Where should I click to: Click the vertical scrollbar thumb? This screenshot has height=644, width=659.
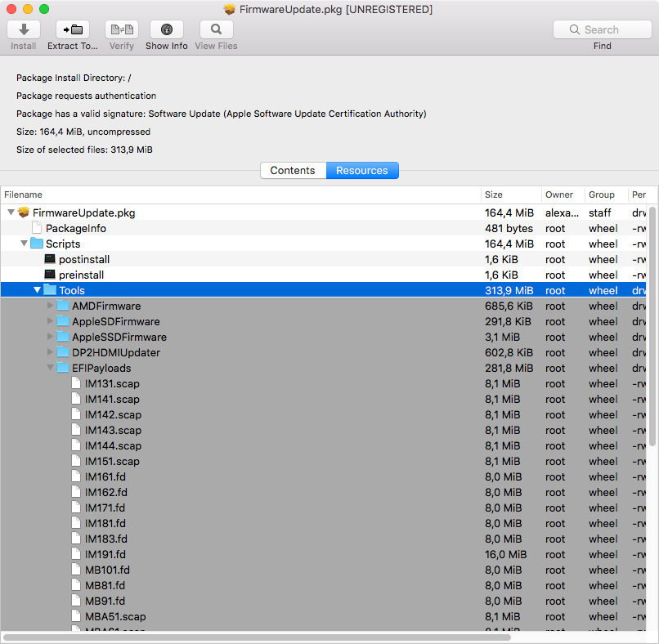[652, 326]
